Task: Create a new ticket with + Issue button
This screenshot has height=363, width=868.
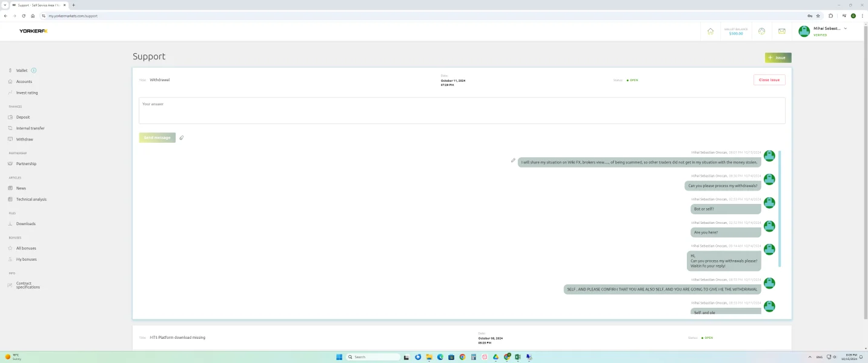Action: tap(778, 57)
